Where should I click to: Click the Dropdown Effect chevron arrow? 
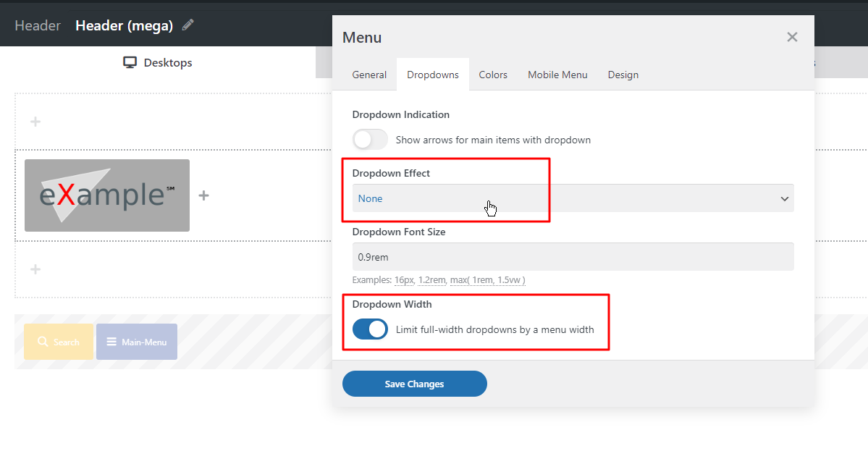785,198
